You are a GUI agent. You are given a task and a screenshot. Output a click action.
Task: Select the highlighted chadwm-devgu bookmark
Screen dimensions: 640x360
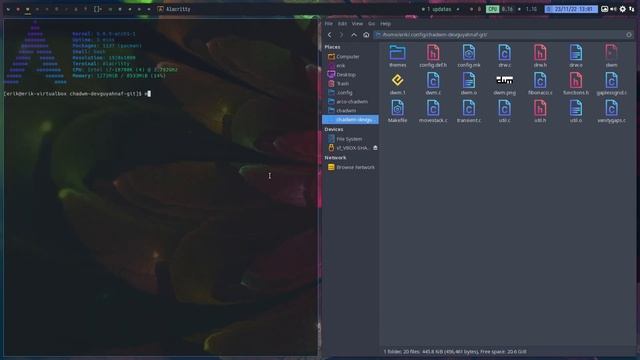coord(351,120)
